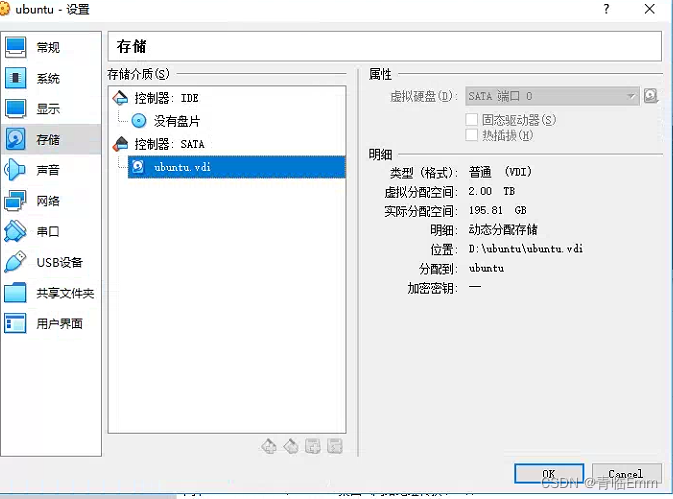Screen dimensions: 673x499
Task: Select the 控制器: SATA controller row
Action: click(227, 144)
